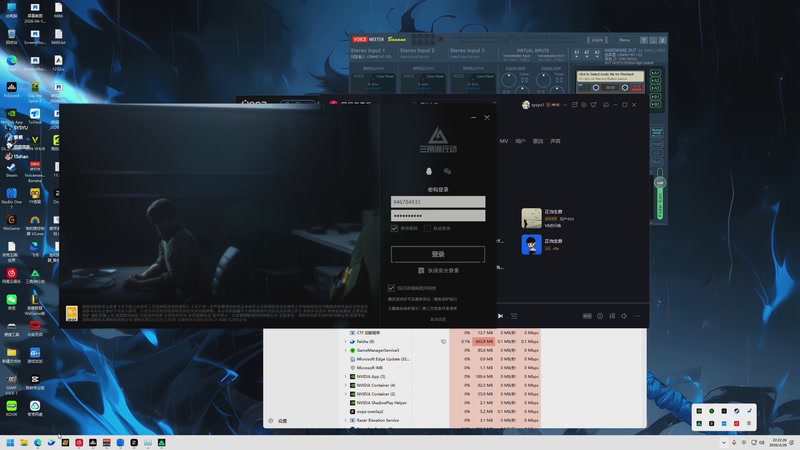Switch to MV tab in music player
The image size is (800, 450).
(504, 141)
